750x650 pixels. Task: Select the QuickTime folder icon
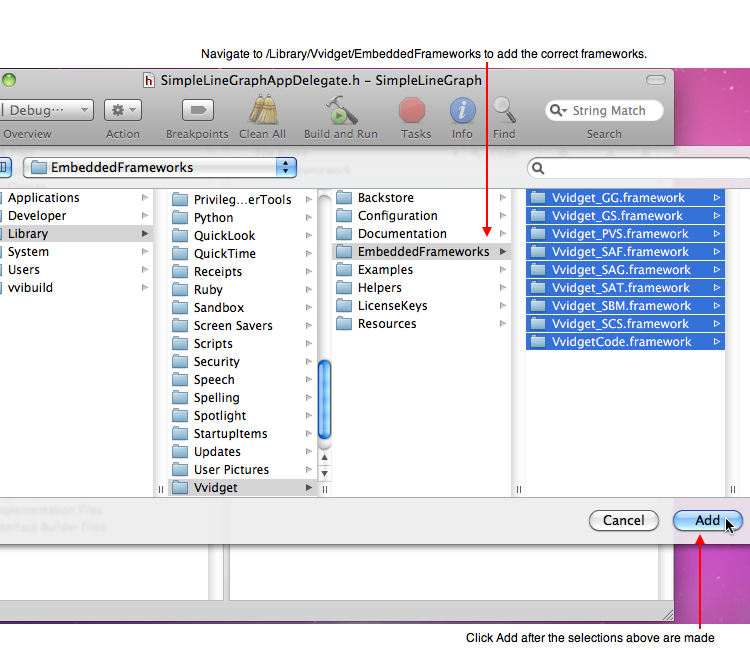coord(180,253)
